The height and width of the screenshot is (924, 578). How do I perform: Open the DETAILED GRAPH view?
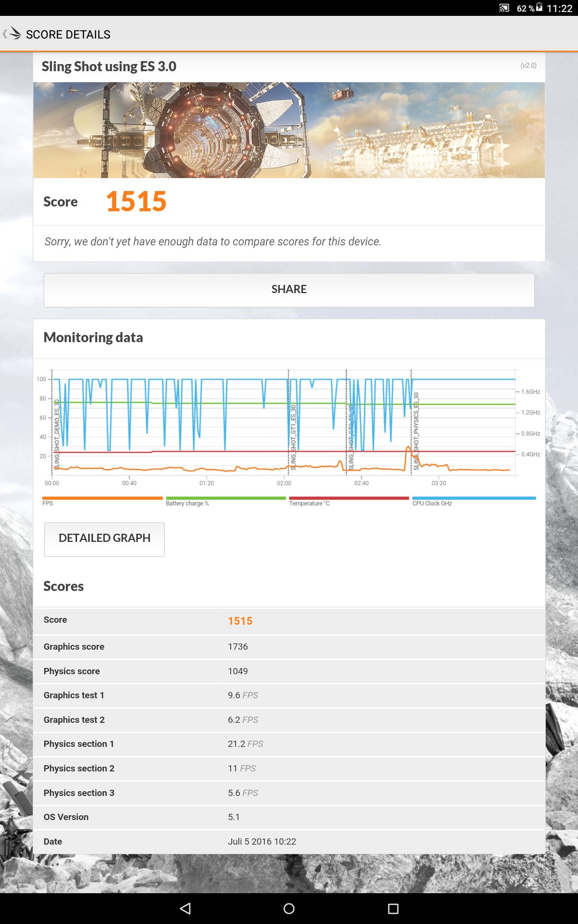105,539
